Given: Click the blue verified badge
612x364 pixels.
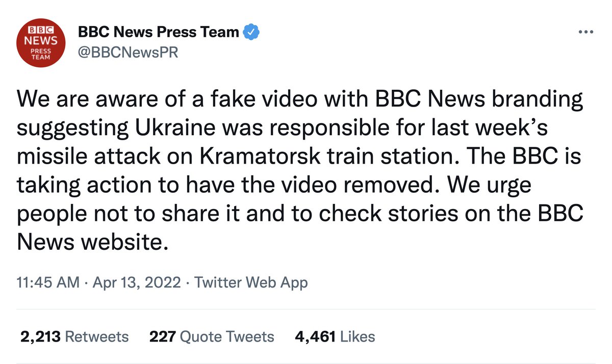Looking at the screenshot, I should click(x=252, y=32).
